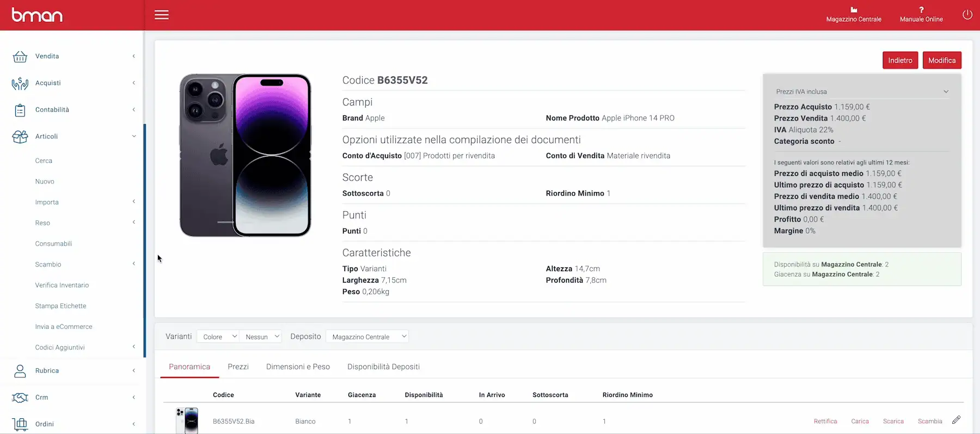Click the Riordino Minimo column header

627,395
